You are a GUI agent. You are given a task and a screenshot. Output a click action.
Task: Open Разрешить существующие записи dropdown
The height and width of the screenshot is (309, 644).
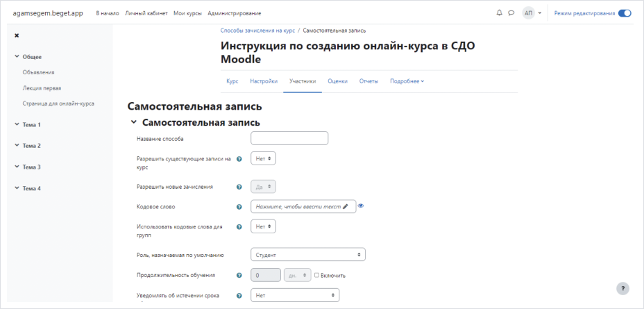click(263, 158)
